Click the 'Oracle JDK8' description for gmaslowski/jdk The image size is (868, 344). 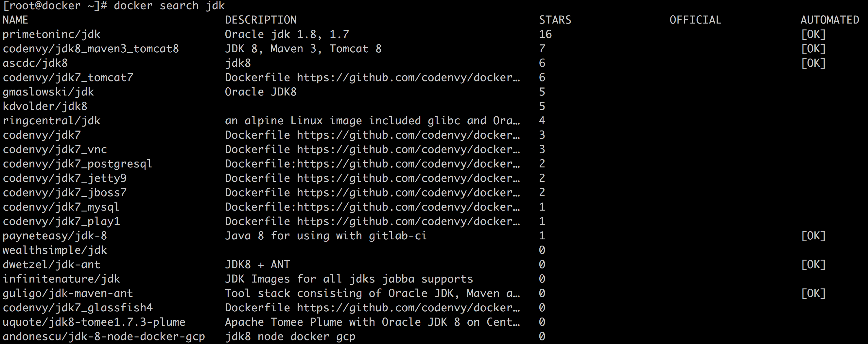point(260,92)
